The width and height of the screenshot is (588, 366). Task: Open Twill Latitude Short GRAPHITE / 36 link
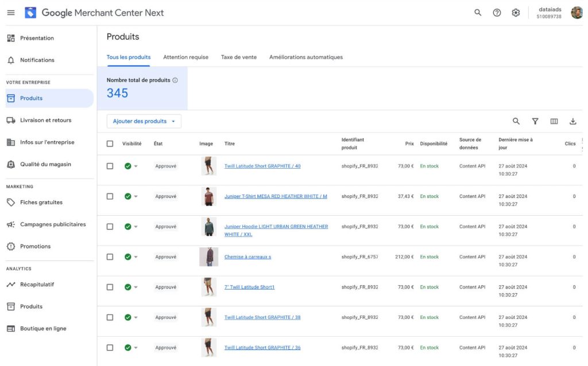coord(262,348)
